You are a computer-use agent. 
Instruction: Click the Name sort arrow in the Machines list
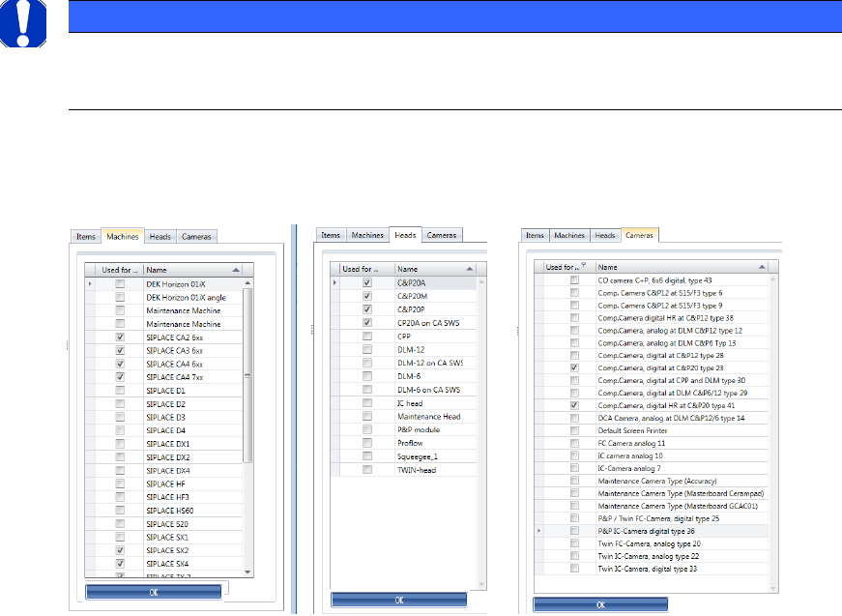coord(237,271)
